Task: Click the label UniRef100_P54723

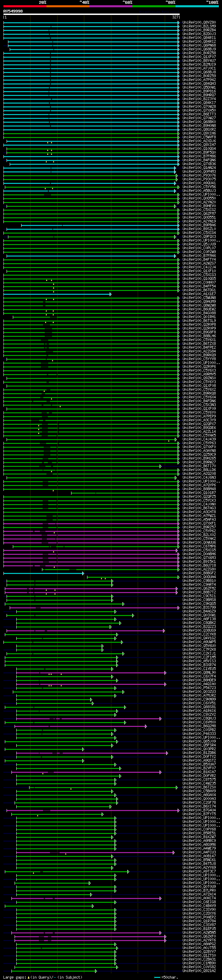Action: [199, 687]
